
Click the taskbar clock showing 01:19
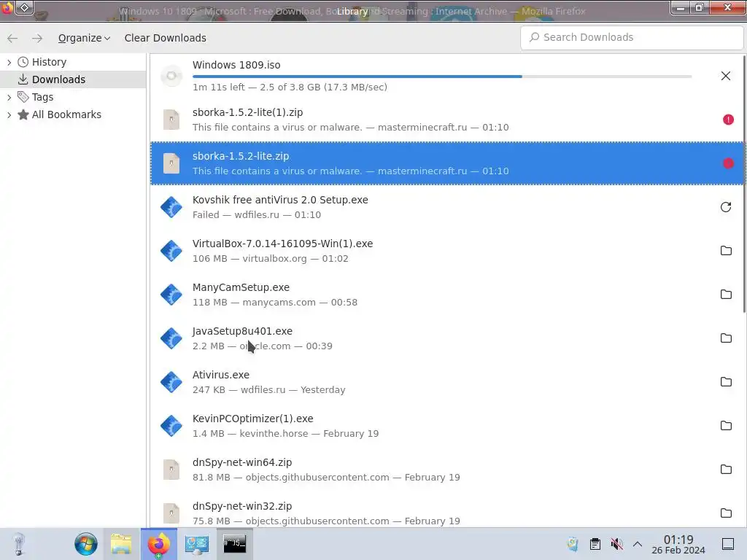click(678, 544)
